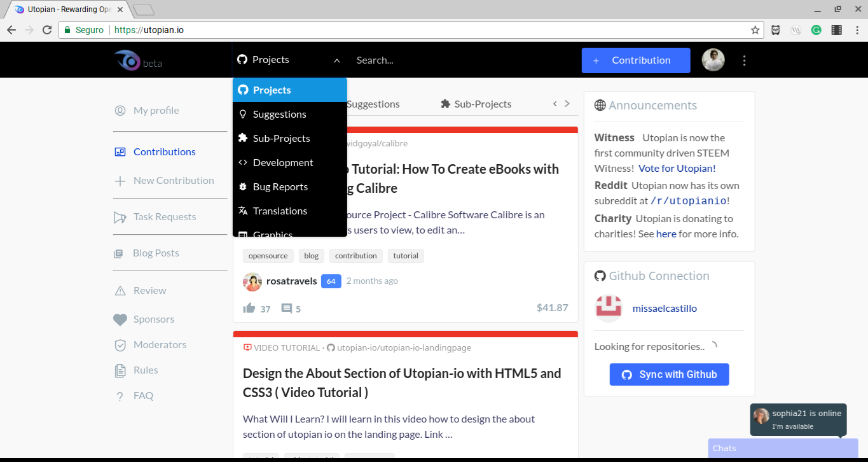The height and width of the screenshot is (462, 868).
Task: Click the tutorial tag
Action: pyautogui.click(x=406, y=256)
